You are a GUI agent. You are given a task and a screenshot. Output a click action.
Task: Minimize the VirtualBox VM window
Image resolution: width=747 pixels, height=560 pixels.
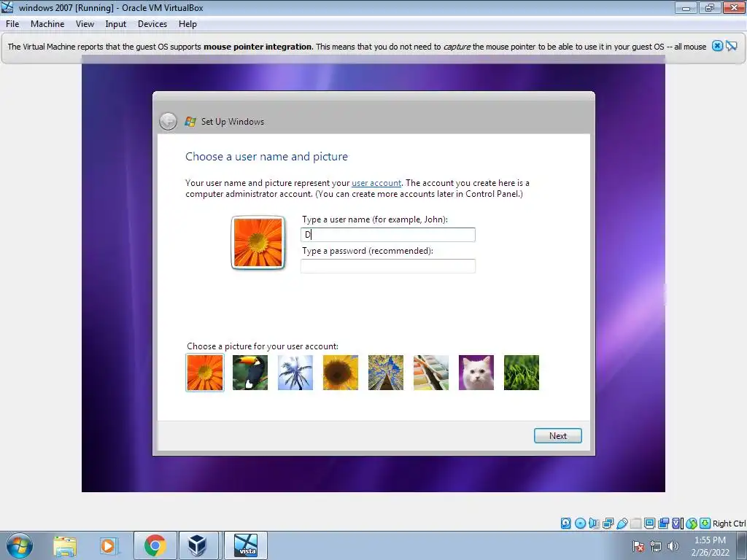tap(686, 7)
